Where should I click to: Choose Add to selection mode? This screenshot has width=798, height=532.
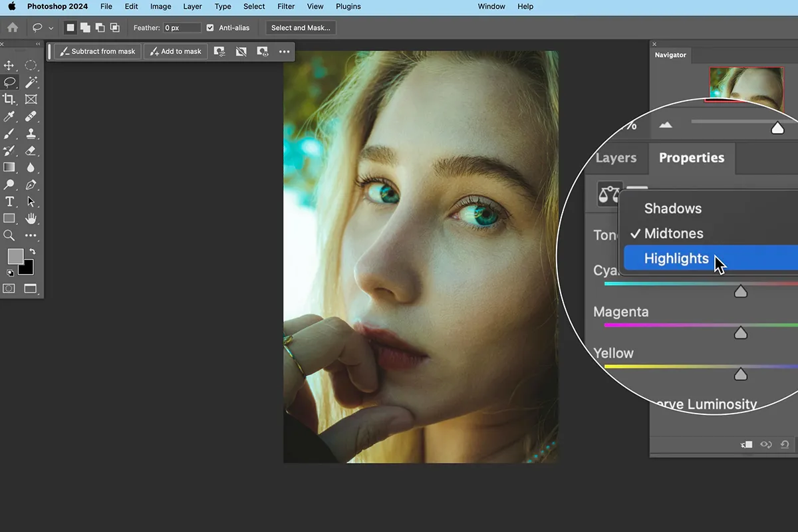point(85,28)
